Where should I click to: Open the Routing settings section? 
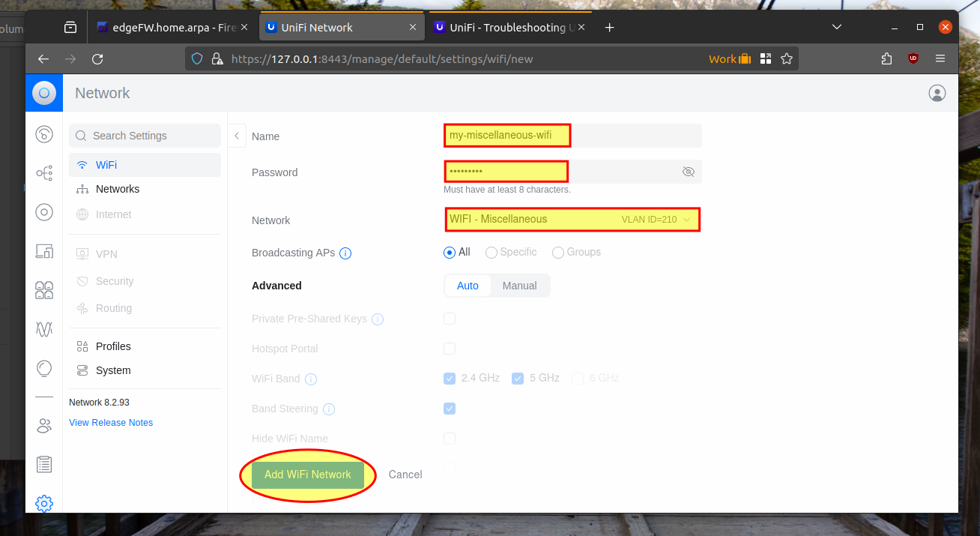click(145, 308)
